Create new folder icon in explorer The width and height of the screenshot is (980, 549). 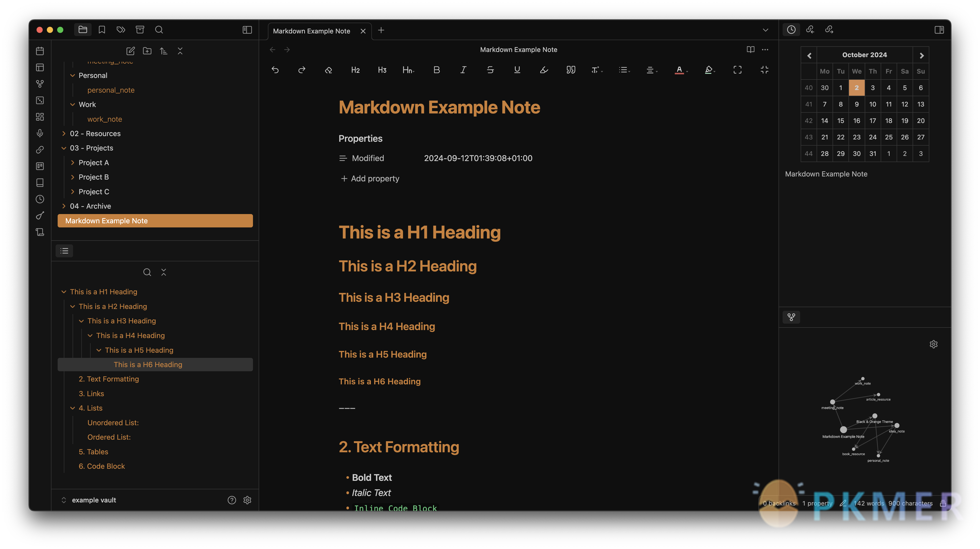point(147,51)
